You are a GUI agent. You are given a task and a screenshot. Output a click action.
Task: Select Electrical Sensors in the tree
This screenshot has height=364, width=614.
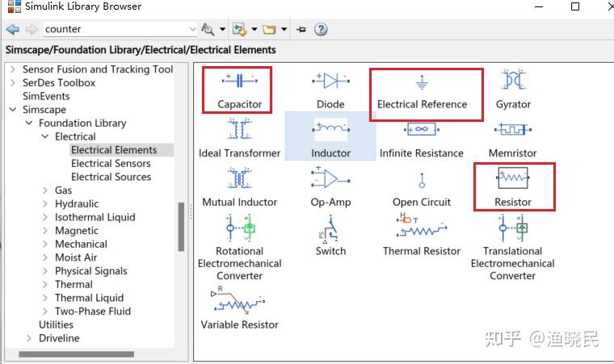[111, 163]
